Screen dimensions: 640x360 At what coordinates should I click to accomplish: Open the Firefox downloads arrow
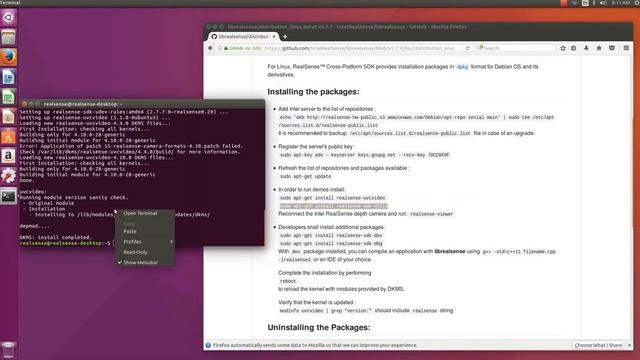tap(587, 48)
